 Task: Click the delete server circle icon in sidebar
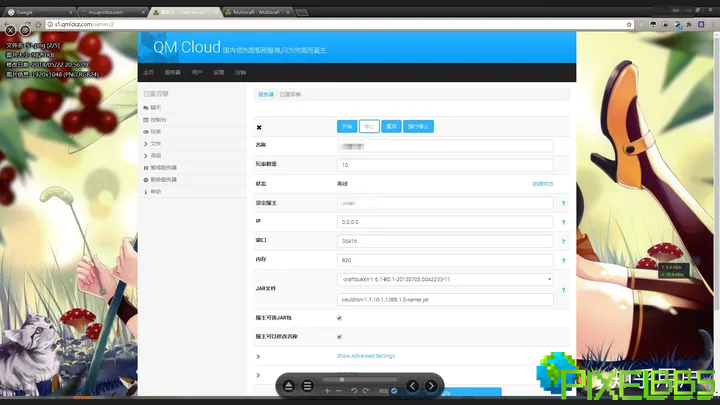(146, 180)
